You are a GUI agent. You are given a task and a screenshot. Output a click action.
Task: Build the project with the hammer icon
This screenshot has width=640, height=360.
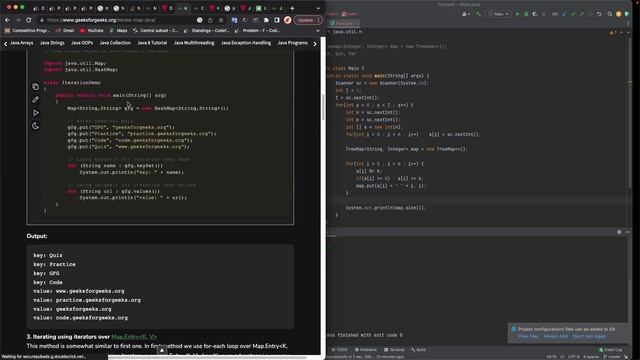478,14
